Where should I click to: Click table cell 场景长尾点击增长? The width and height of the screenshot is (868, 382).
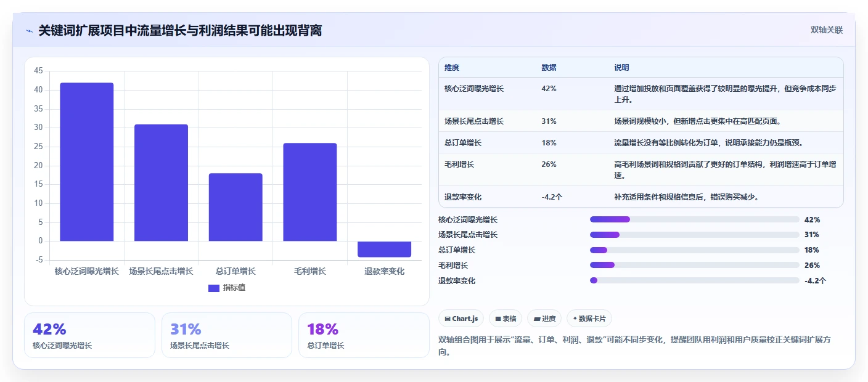(474, 121)
